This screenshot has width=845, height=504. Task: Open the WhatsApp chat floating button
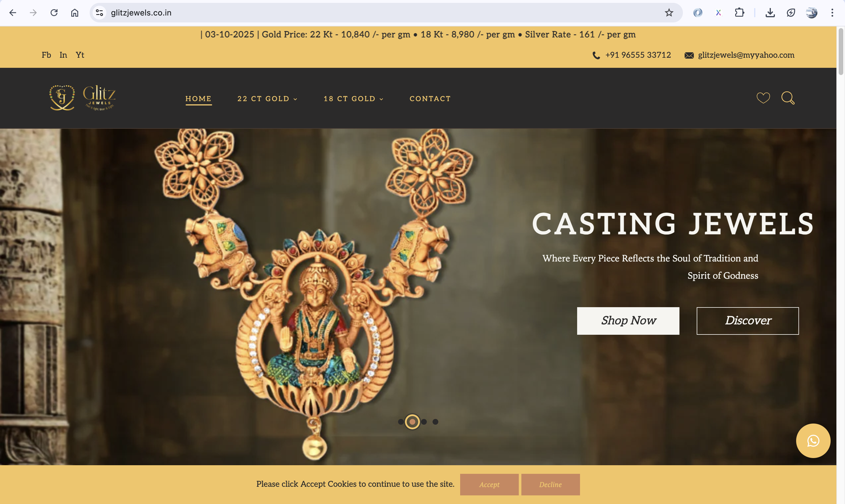click(x=813, y=440)
